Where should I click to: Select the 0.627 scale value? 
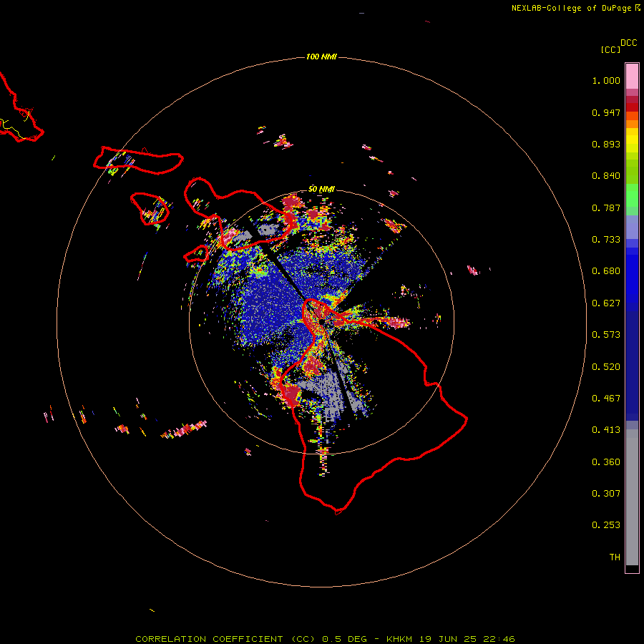[606, 303]
